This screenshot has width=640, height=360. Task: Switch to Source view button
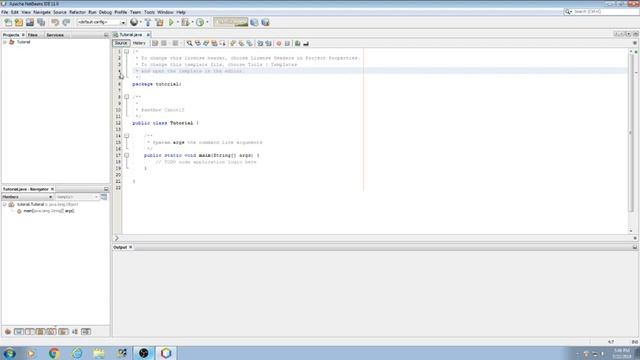point(121,43)
